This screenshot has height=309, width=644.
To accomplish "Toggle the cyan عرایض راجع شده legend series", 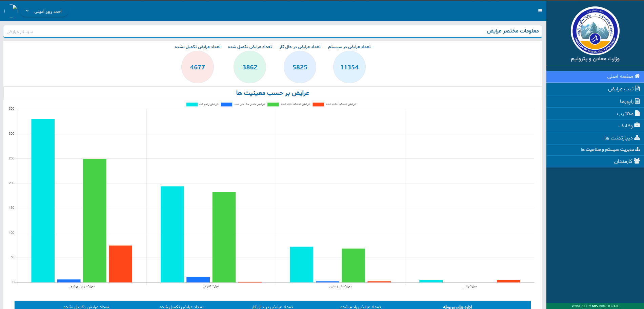I will coord(192,105).
